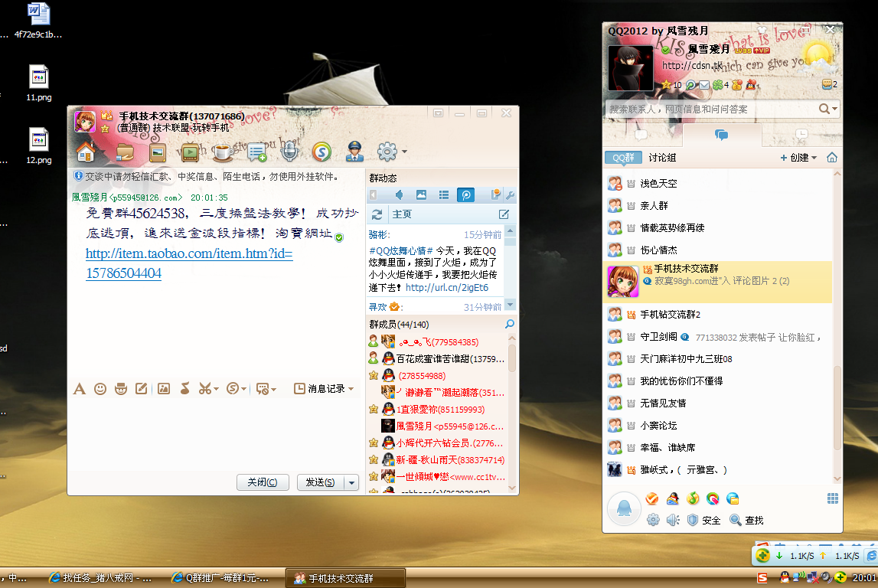Send a picture via image icon
This screenshot has height=588, width=878.
tap(164, 389)
